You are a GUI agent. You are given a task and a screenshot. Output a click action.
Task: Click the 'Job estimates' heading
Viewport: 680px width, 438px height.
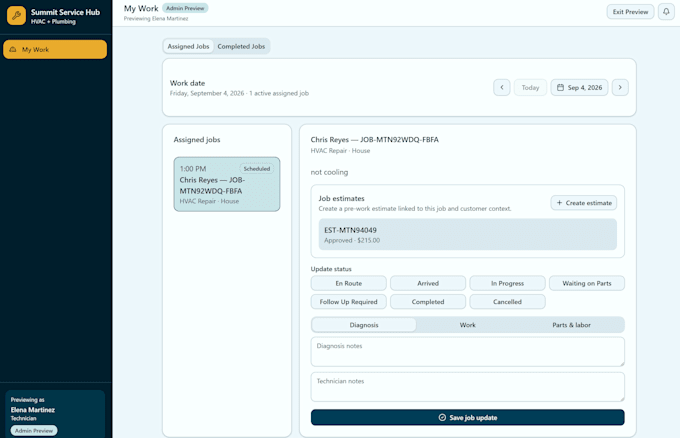pyautogui.click(x=341, y=198)
